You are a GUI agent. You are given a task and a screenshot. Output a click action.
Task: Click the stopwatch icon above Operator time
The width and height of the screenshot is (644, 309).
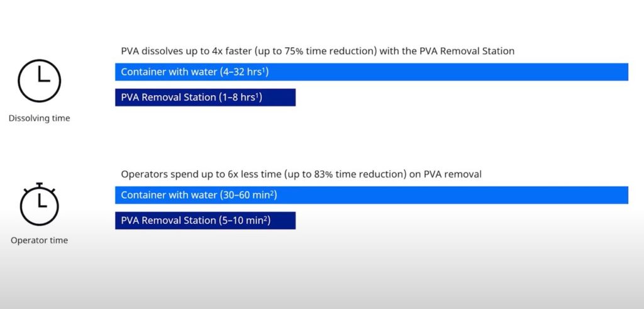click(x=39, y=205)
